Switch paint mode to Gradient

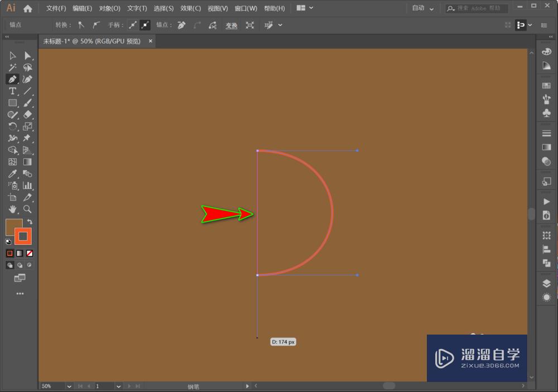(x=20, y=253)
